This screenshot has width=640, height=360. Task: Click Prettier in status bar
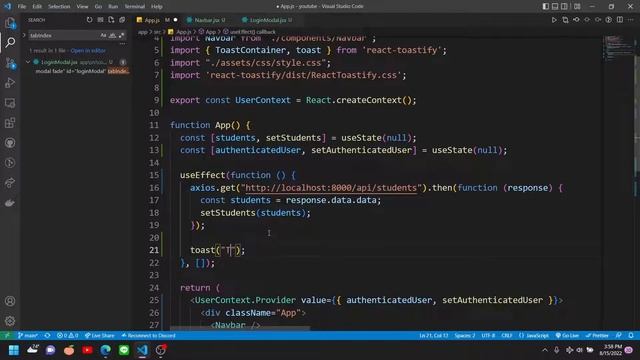(597, 336)
